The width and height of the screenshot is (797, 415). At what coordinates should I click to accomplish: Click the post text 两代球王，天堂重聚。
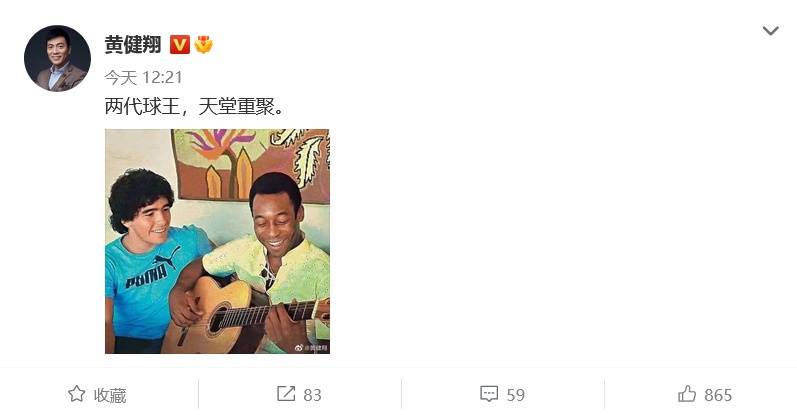(195, 107)
